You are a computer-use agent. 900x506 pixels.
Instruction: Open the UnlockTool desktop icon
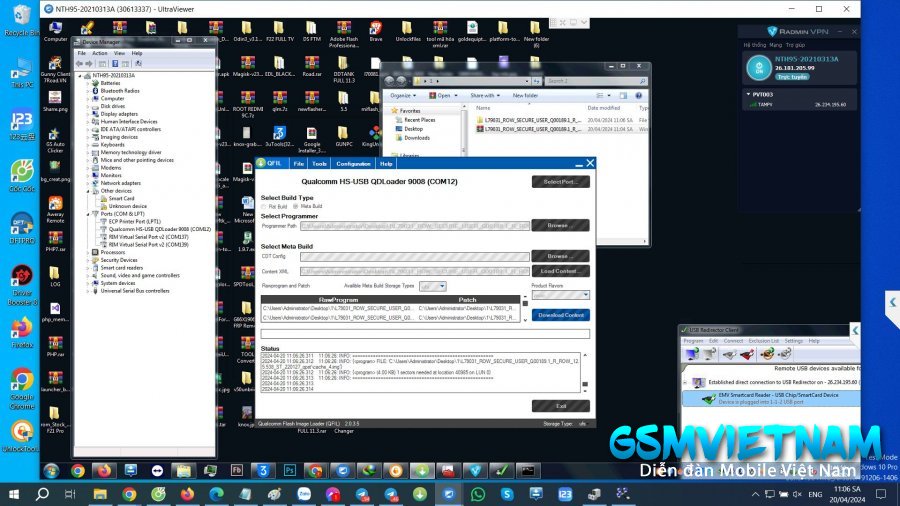(x=21, y=436)
